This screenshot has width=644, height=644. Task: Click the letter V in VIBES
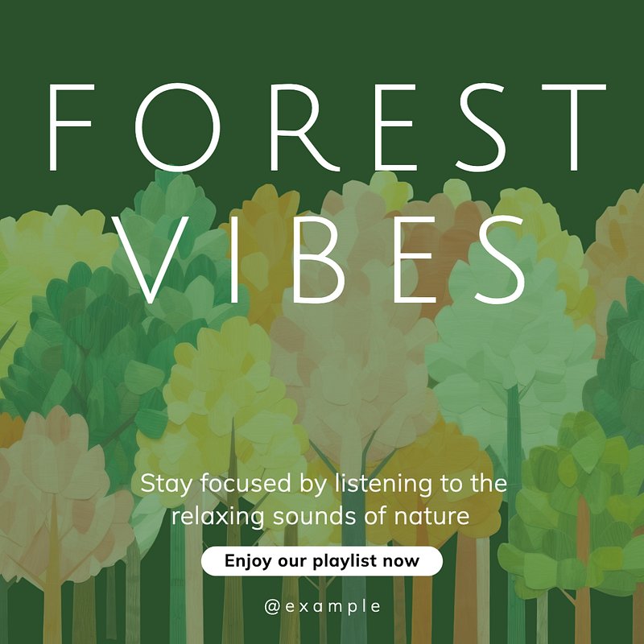pos(151,259)
